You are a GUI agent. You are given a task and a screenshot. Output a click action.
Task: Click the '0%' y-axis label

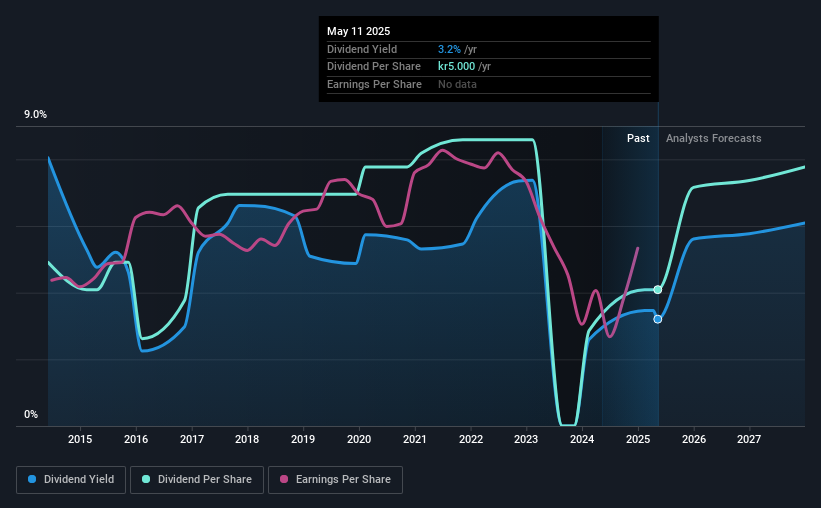31,414
